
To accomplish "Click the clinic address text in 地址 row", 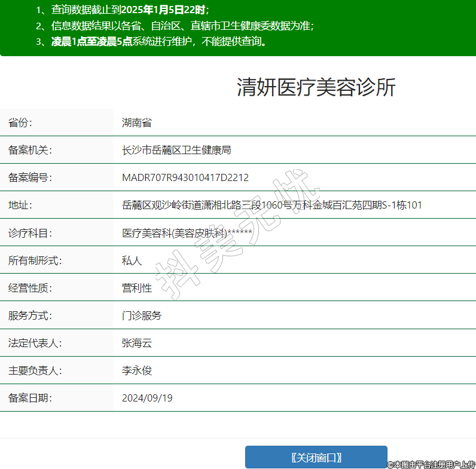I will click(271, 205).
